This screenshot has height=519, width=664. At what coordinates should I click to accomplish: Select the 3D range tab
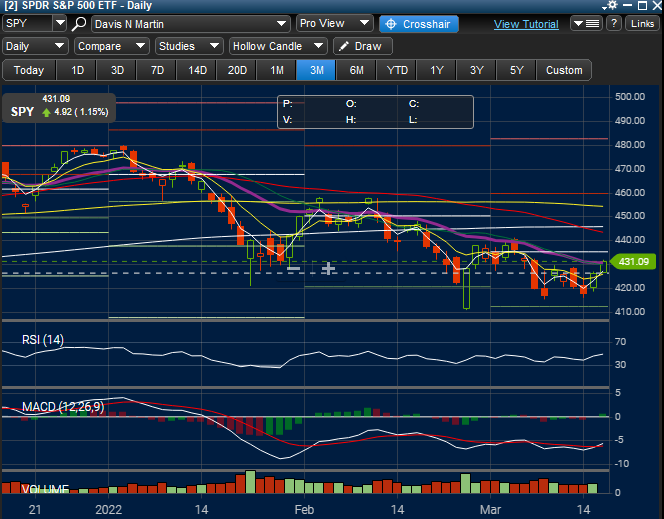point(117,70)
